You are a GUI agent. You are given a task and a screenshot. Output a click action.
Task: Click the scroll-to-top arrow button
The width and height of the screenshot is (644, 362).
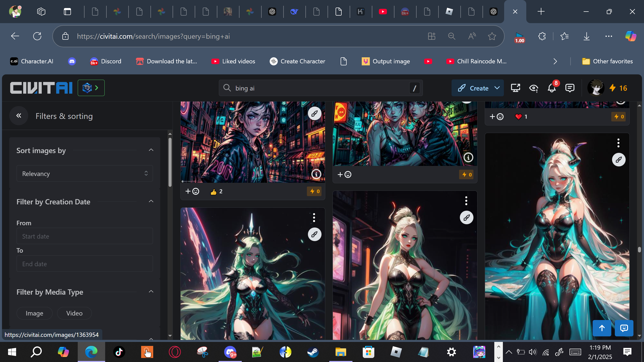click(x=602, y=328)
